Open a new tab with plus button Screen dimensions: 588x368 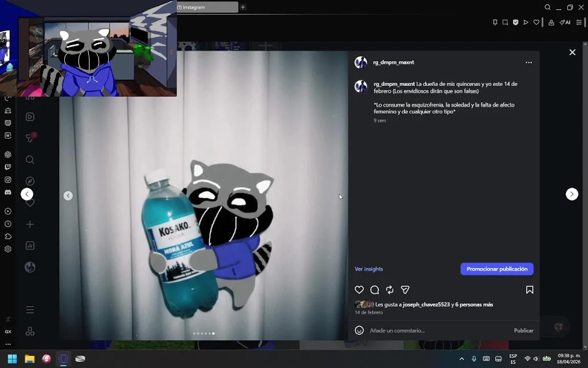click(243, 7)
